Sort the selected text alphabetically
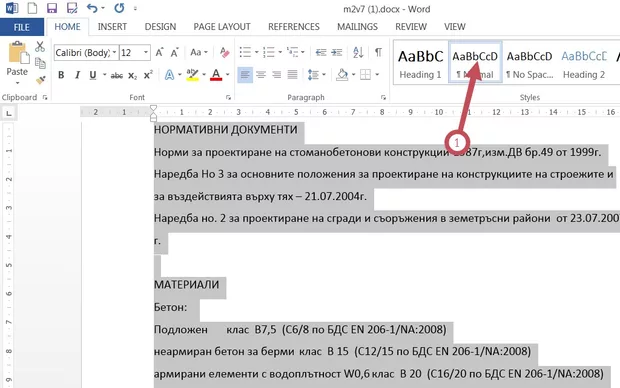This screenshot has height=388, width=620. [358, 52]
